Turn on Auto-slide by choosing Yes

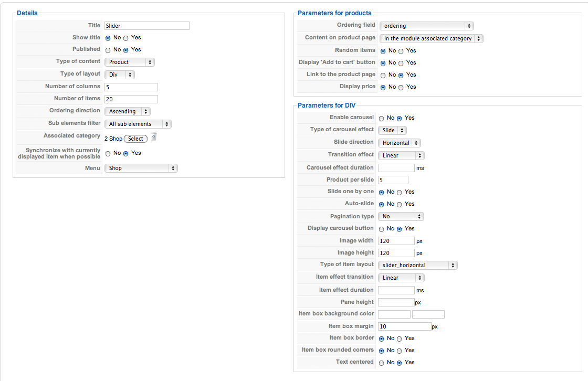(x=400, y=205)
